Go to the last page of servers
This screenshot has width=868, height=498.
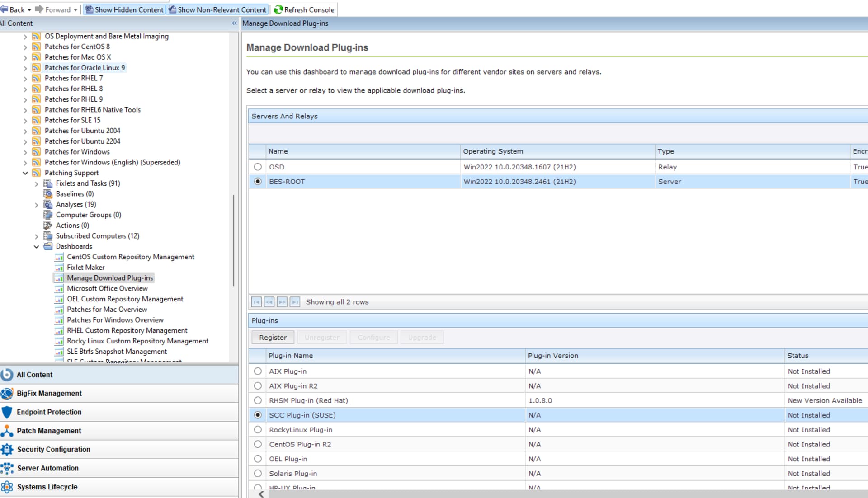[295, 302]
